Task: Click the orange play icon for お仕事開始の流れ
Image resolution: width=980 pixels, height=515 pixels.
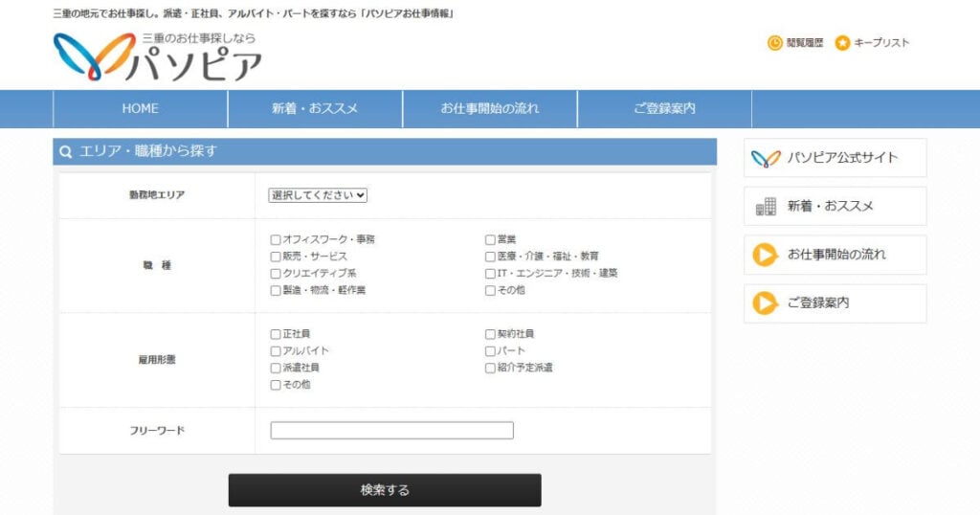Action: coord(766,255)
